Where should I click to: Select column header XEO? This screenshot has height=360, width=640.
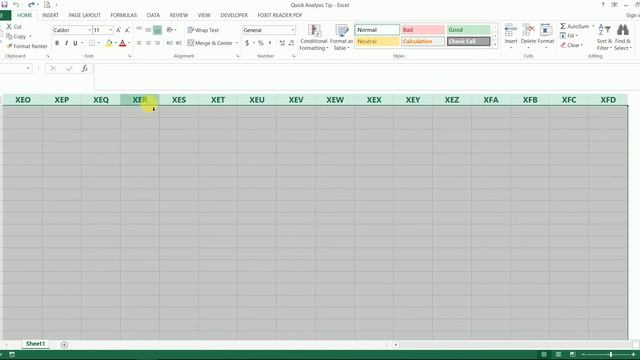pyautogui.click(x=23, y=100)
